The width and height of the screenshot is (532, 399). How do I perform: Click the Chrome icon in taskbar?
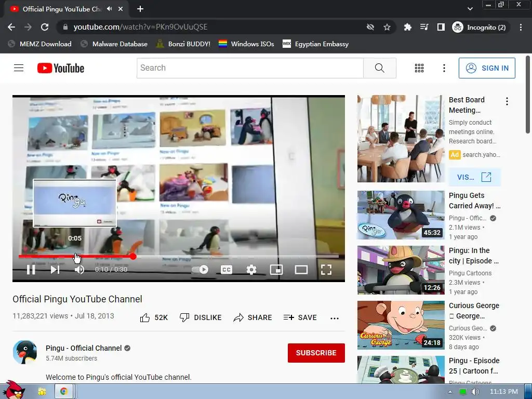coord(63,391)
